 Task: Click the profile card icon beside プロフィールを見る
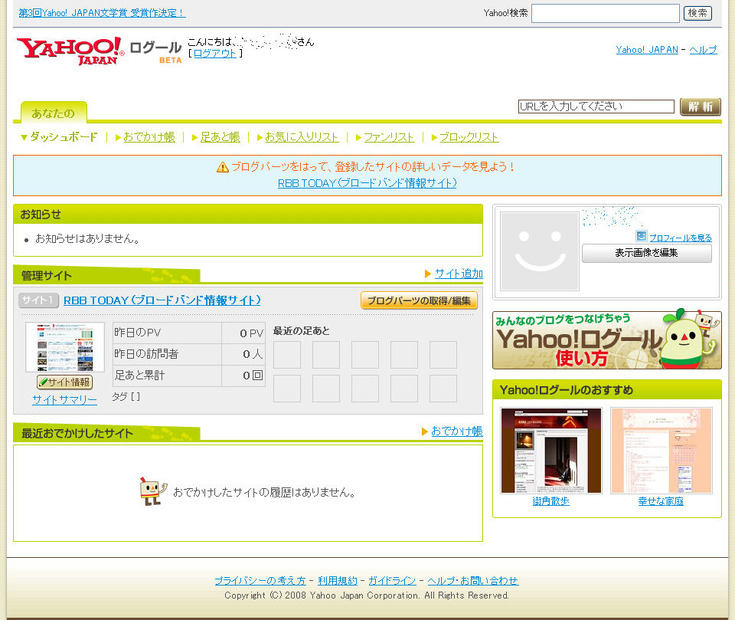tap(641, 236)
